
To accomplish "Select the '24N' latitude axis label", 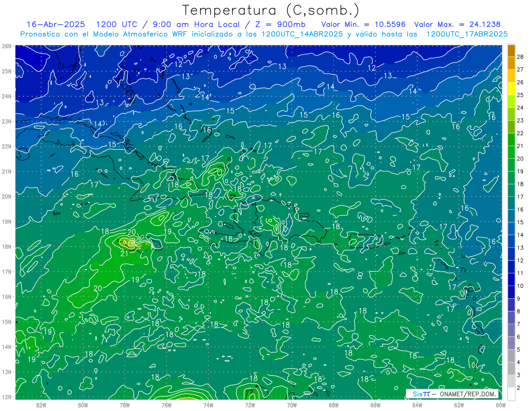I will click(6, 96).
